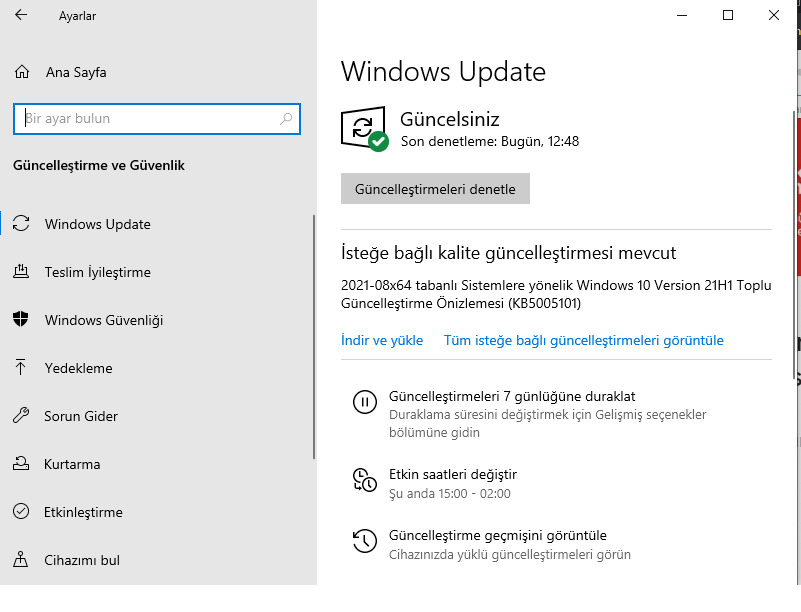Screen dimensions: 801x612
Task: Focus the Bir ayar bulun search field
Action: [150, 119]
